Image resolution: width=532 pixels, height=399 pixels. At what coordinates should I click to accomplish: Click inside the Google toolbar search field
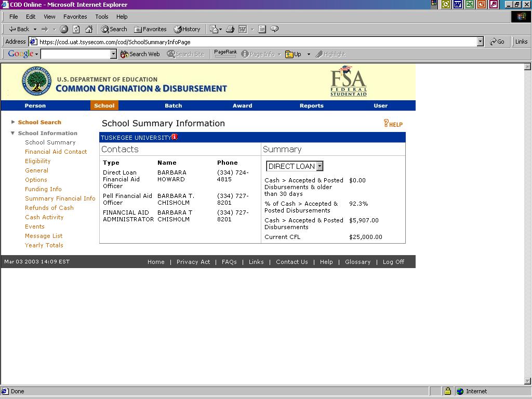point(75,54)
